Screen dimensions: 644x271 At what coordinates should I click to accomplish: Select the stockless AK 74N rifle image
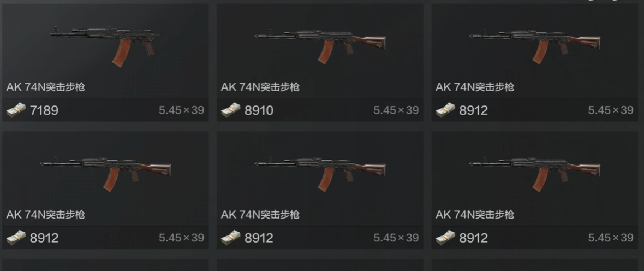[x=105, y=46]
